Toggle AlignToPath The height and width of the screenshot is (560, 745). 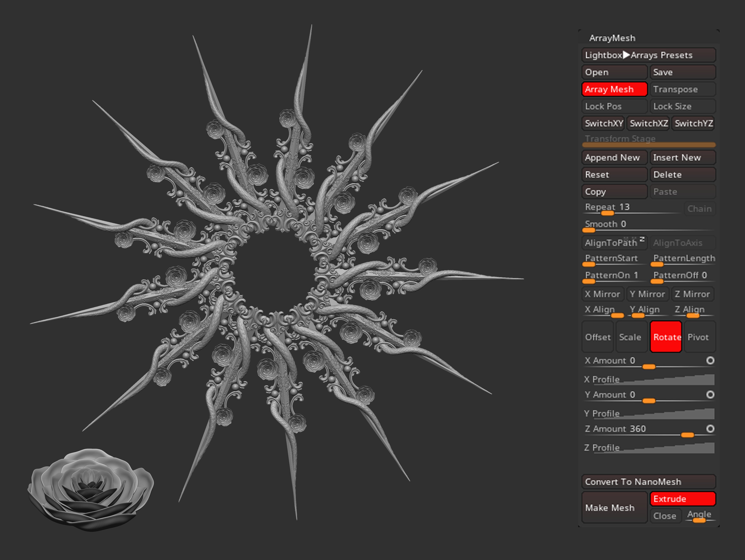(614, 243)
